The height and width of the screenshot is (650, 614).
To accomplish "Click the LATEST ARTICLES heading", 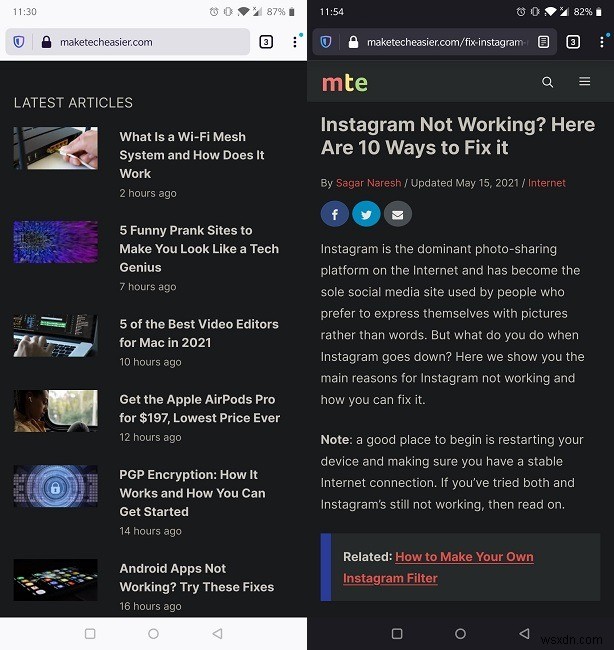I will [x=73, y=103].
